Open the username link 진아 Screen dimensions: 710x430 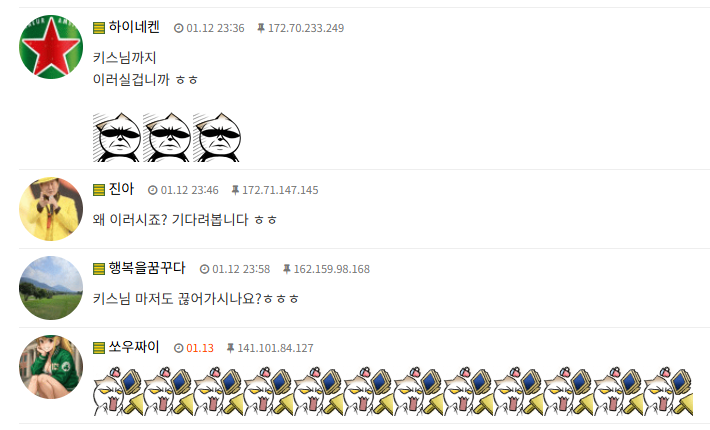(121, 189)
